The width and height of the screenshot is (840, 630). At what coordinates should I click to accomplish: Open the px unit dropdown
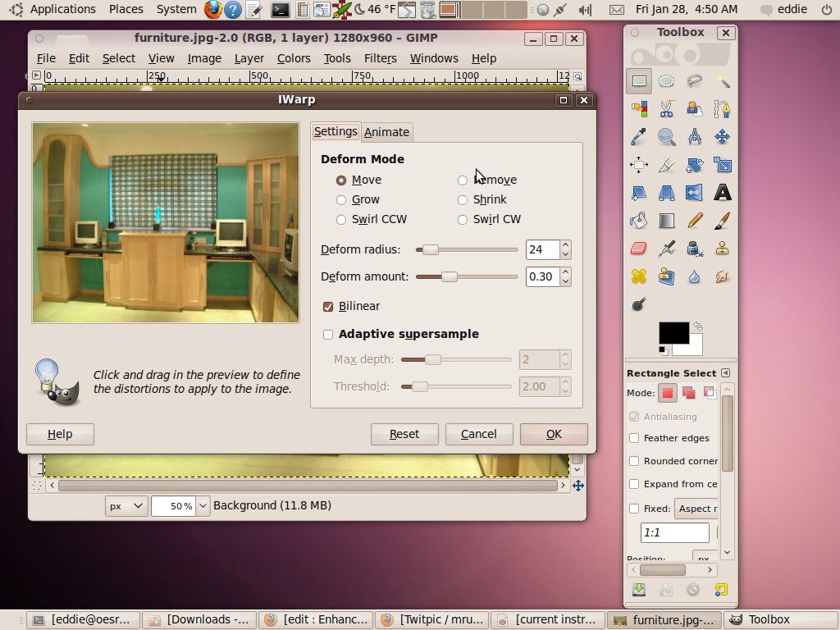126,506
